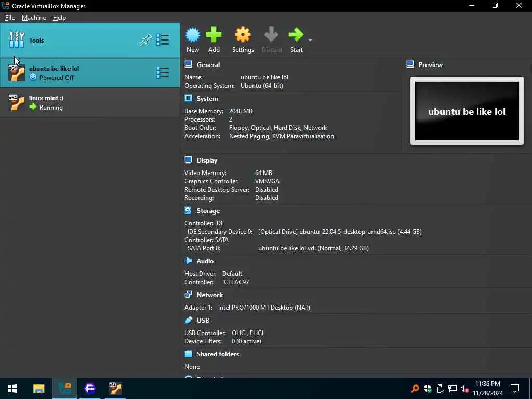Click the OHCI, EHCI USB controller value

pos(247,333)
